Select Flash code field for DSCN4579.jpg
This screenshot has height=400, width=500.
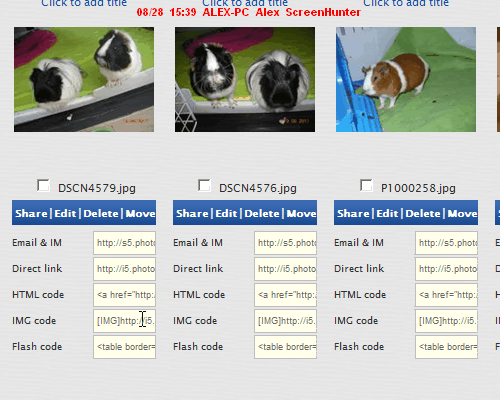(x=125, y=347)
